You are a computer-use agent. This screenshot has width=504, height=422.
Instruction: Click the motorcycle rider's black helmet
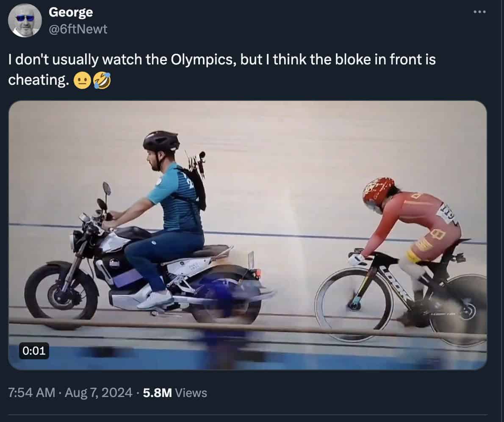click(x=161, y=141)
